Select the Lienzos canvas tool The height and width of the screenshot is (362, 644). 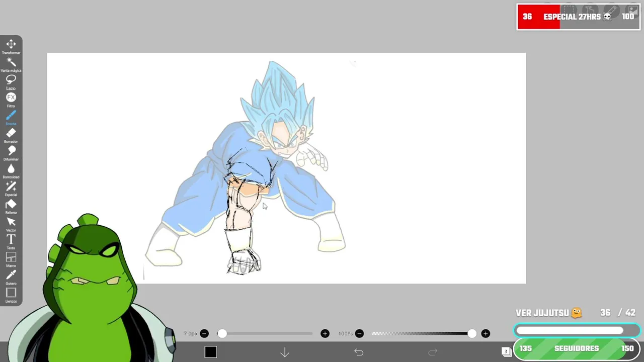coord(11,295)
